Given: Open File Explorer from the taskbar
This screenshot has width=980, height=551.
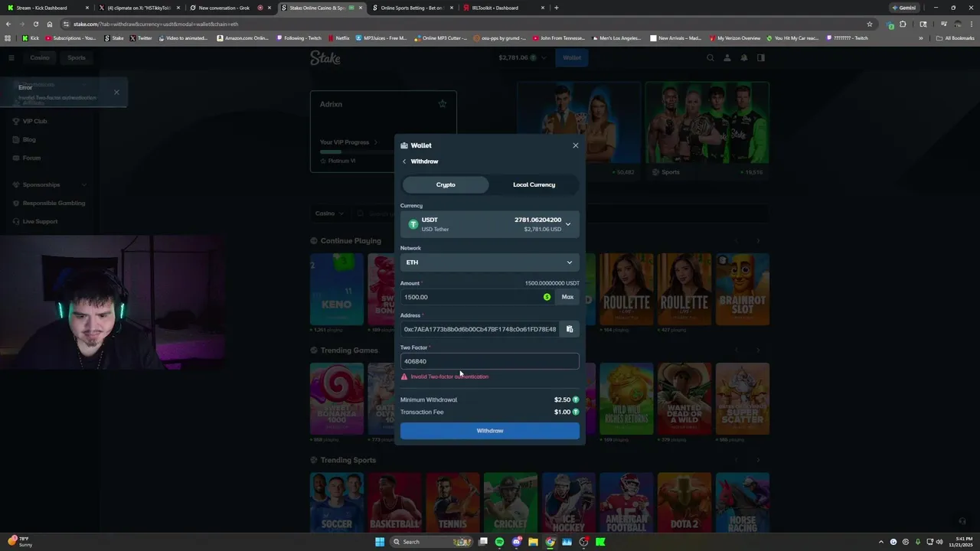Looking at the screenshot, I should pyautogui.click(x=533, y=542).
